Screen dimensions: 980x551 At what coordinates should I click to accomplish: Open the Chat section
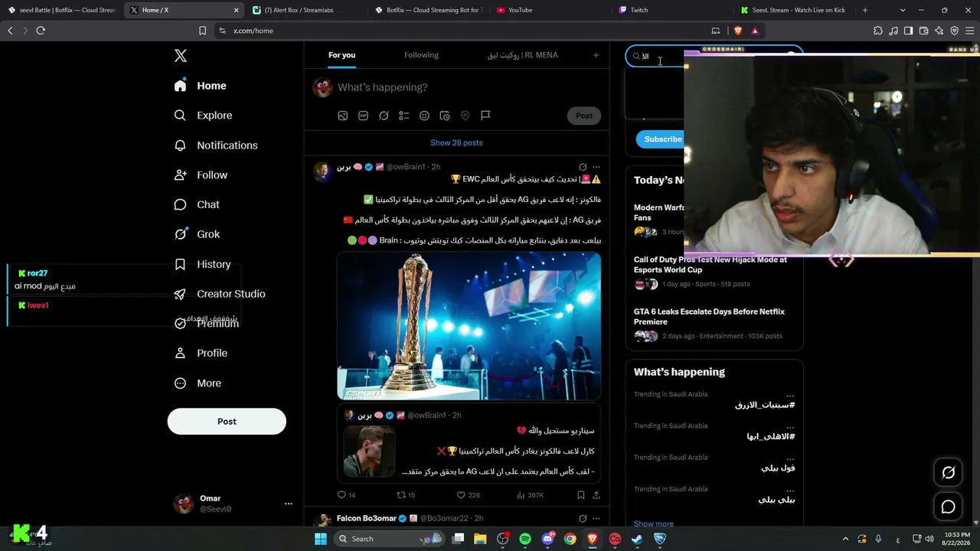point(197,205)
